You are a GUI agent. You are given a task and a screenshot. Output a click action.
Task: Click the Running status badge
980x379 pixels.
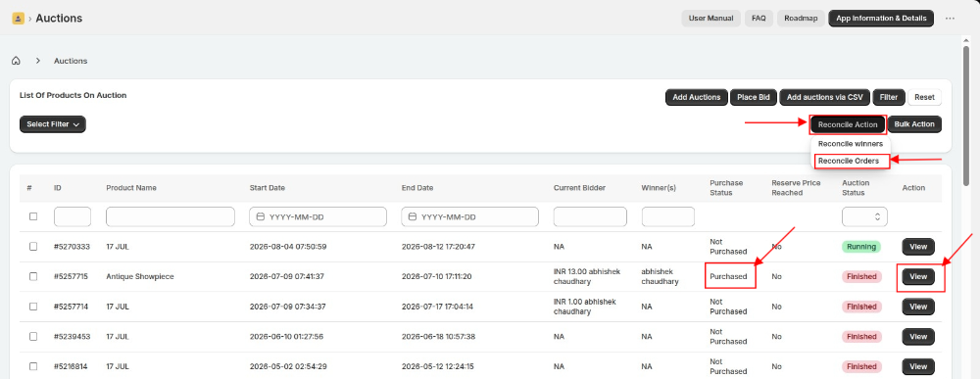pos(860,247)
